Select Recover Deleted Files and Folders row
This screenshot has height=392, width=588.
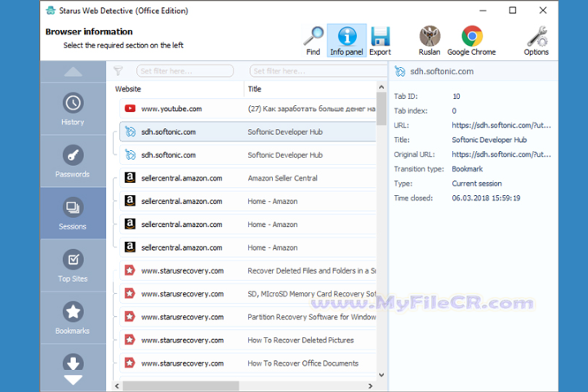click(247, 270)
